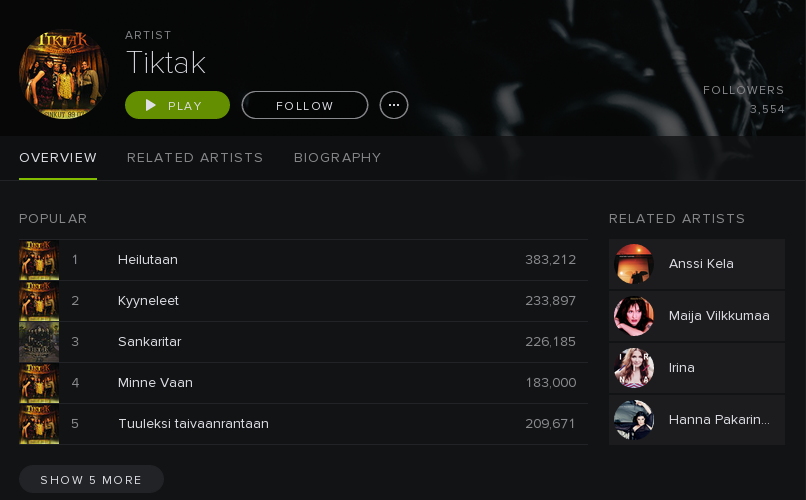Play the track Heilutaan
The height and width of the screenshot is (500, 806).
pos(148,260)
